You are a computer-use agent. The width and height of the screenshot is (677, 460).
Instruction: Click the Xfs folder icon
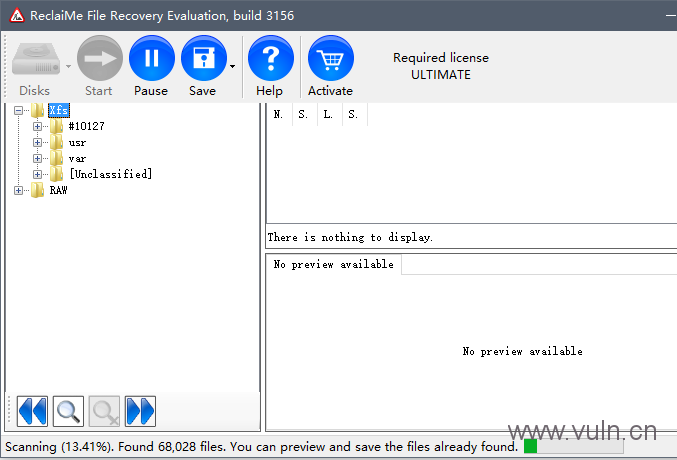coord(38,110)
